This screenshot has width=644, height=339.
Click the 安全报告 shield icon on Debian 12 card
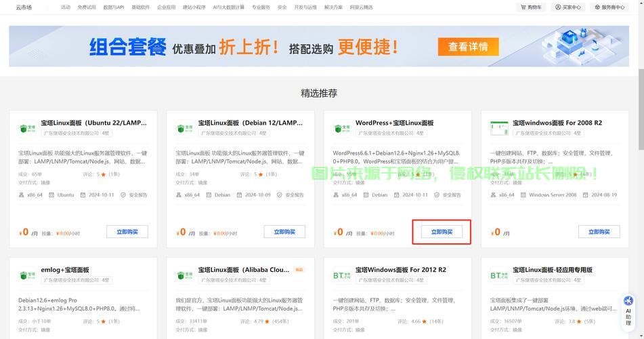coord(279,195)
